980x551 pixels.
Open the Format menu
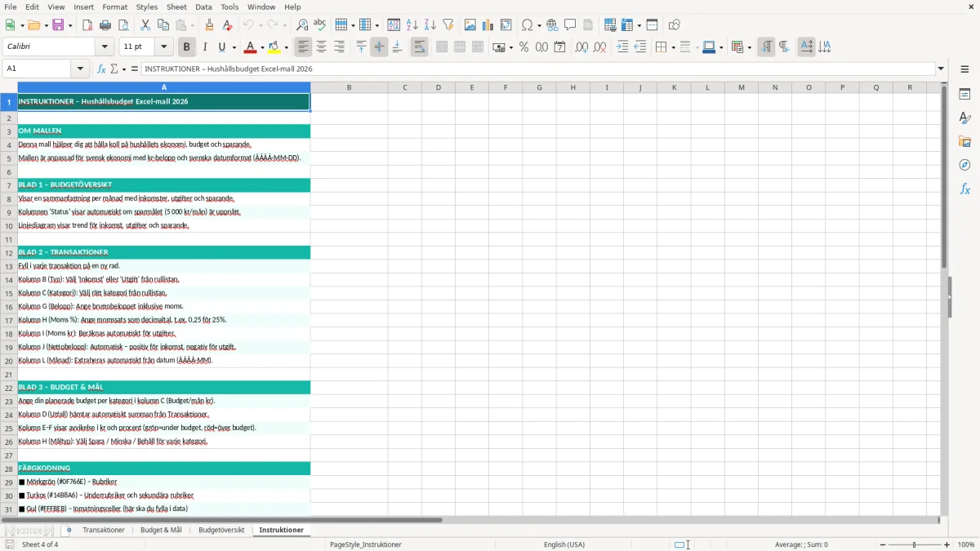[114, 7]
